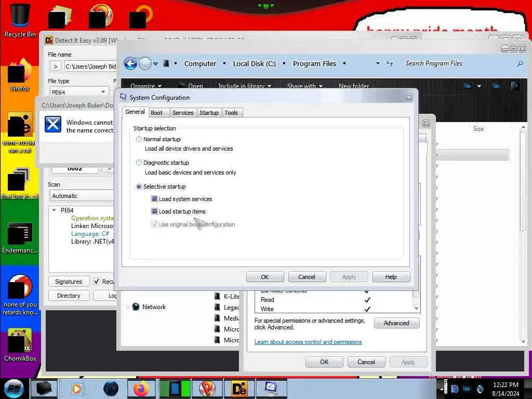Click the file path arrow button
The height and width of the screenshot is (399, 532).
point(56,66)
